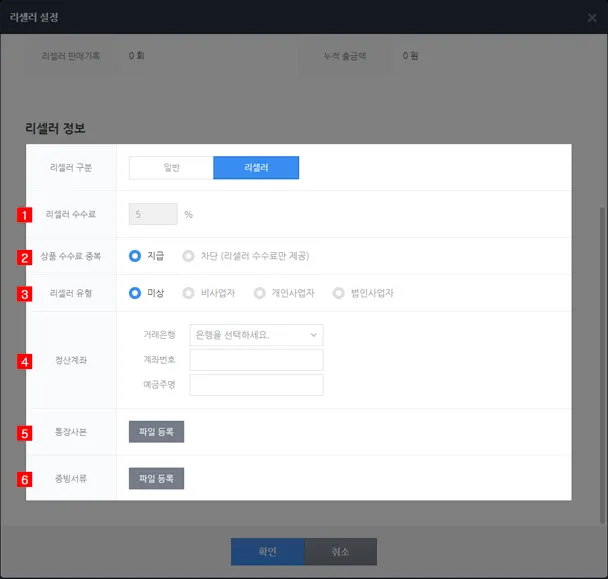Click the dialog's vertical scrollbar
This screenshot has width=608, height=579.
pos(603,365)
